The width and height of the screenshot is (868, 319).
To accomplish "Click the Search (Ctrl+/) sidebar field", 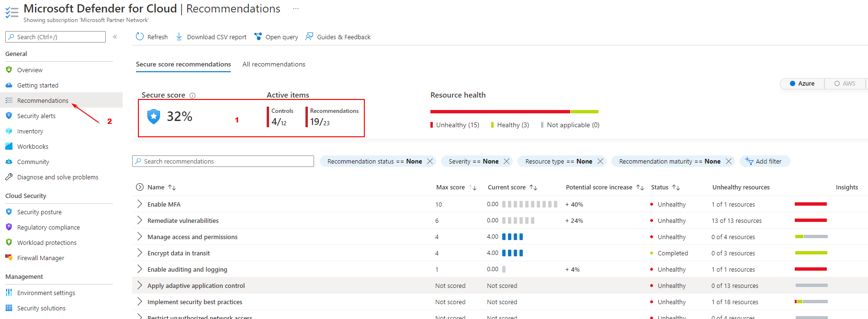I will tap(56, 37).
